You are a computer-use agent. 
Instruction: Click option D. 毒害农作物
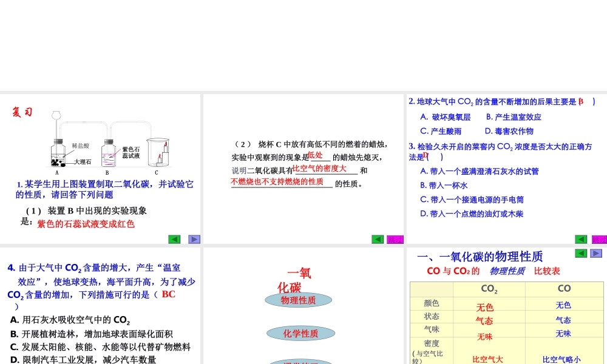(509, 131)
